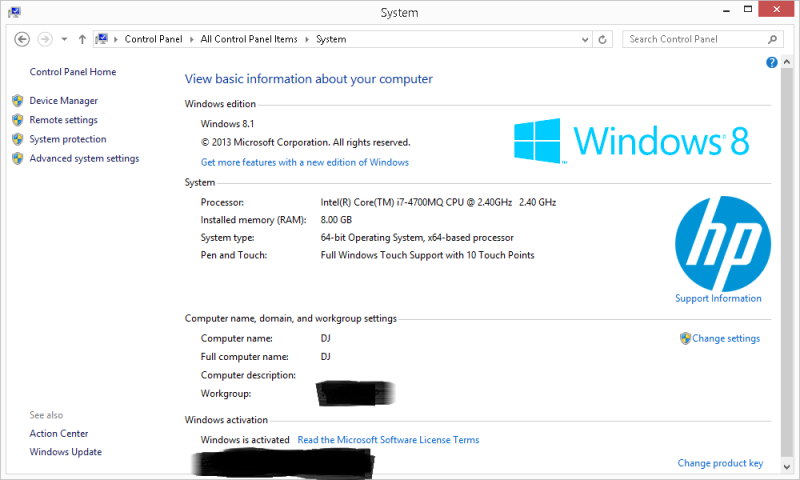
Task: Go up one level with Up arrow
Action: [x=82, y=39]
